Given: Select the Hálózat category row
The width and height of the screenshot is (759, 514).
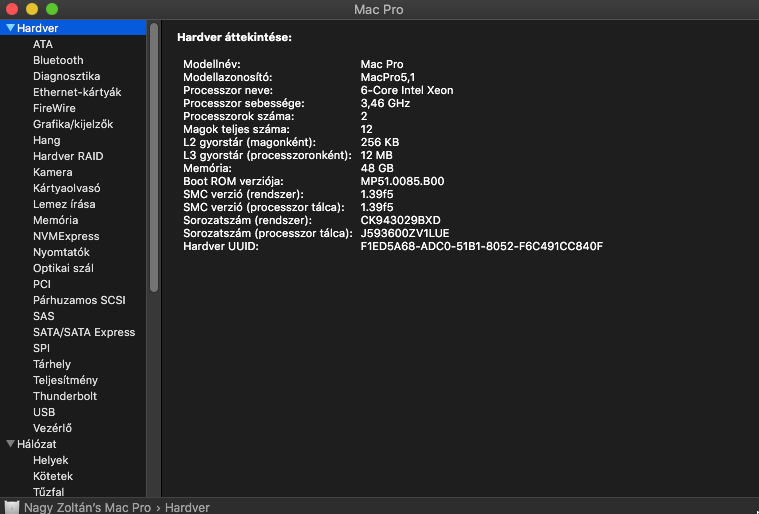Looking at the screenshot, I should pos(73,444).
